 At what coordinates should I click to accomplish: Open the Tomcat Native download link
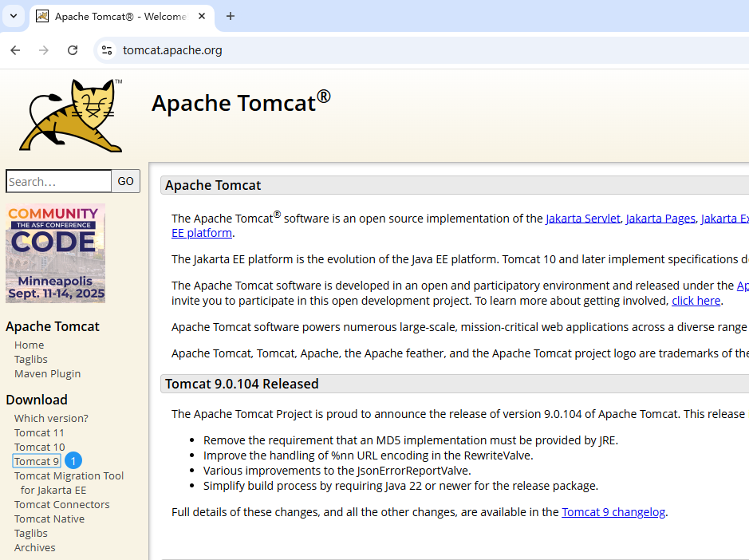click(49, 519)
